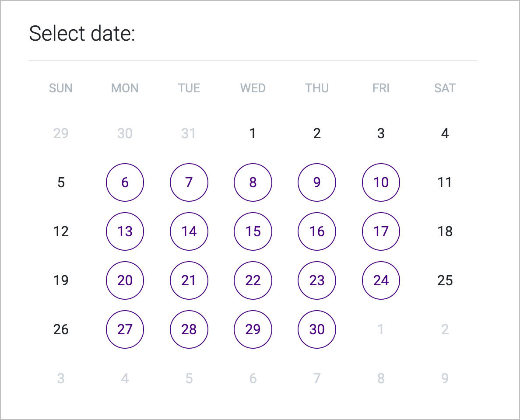Click uncircled Saturday the 11th
Image resolution: width=520 pixels, height=420 pixels.
tap(445, 182)
